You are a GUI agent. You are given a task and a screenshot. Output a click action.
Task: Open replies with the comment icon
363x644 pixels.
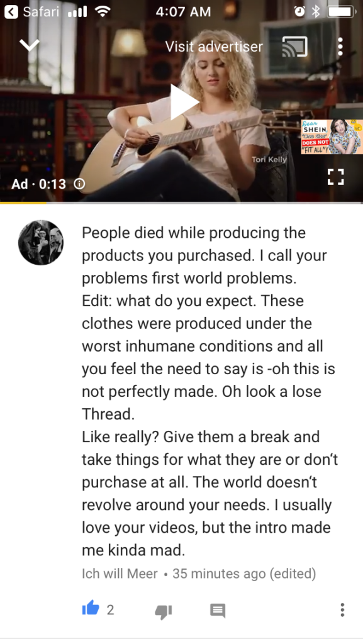coord(218,611)
